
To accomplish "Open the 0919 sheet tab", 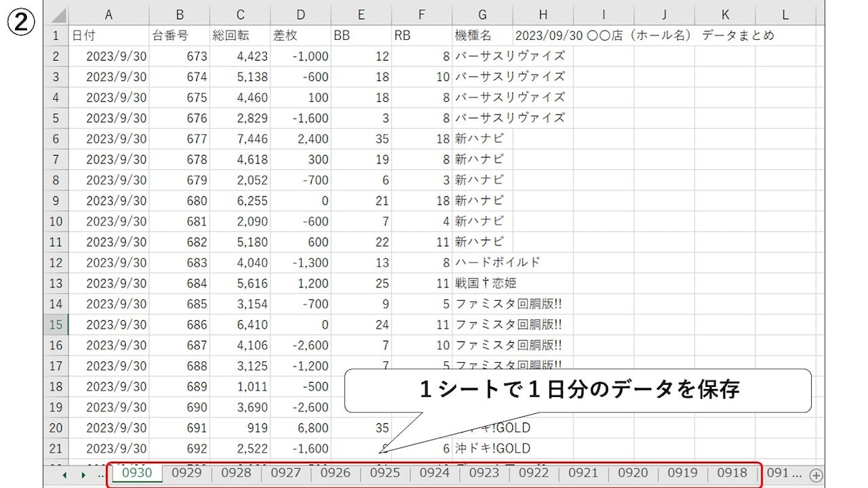I will point(683,473).
